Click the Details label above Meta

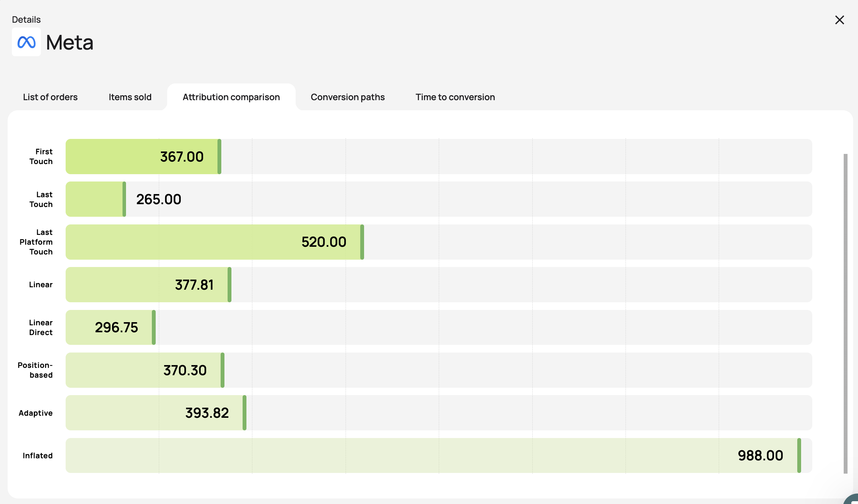pyautogui.click(x=26, y=20)
